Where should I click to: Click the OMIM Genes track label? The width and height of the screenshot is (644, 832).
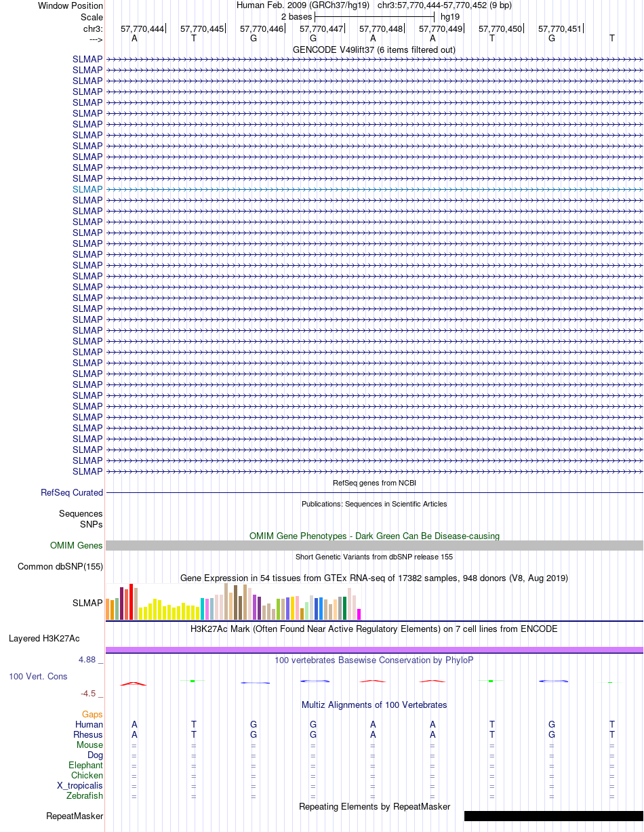coord(77,545)
